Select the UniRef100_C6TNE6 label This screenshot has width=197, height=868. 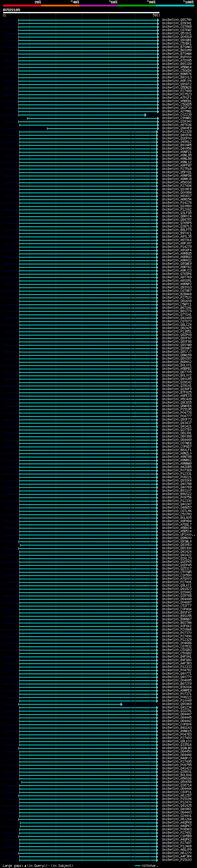pos(177,443)
